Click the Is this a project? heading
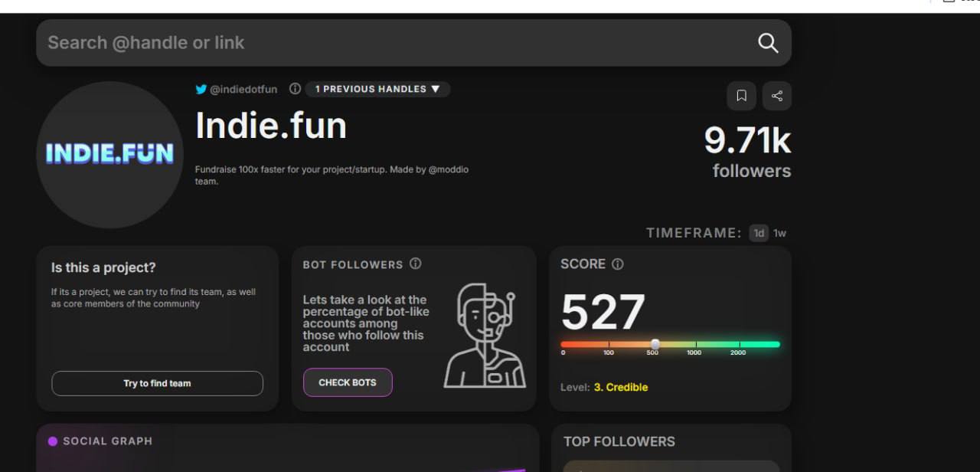Screen dimensions: 980x472 (103, 267)
